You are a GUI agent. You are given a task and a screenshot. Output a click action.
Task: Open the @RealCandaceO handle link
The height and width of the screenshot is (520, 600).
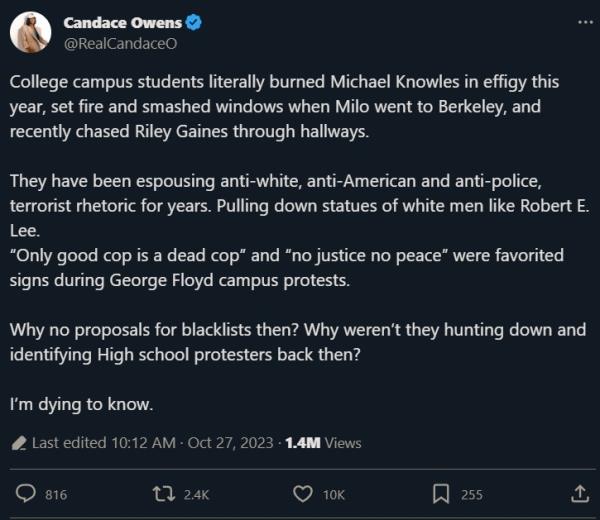120,44
